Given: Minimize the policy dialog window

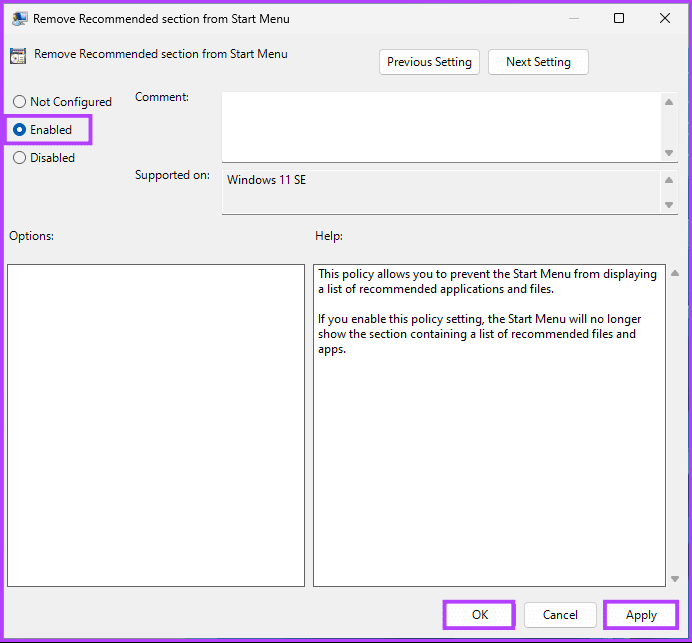Looking at the screenshot, I should click(x=574, y=19).
